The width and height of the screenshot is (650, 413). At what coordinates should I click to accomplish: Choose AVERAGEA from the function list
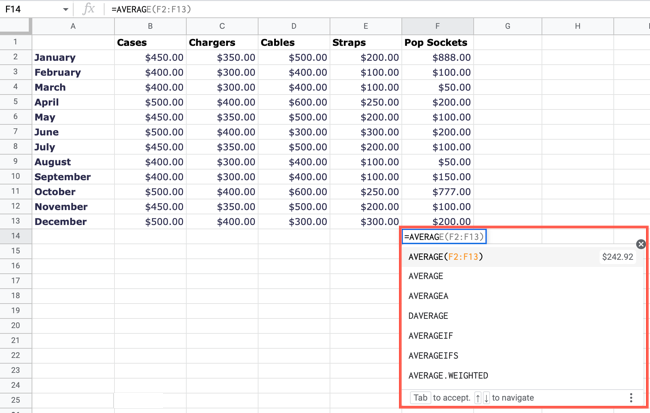click(428, 296)
